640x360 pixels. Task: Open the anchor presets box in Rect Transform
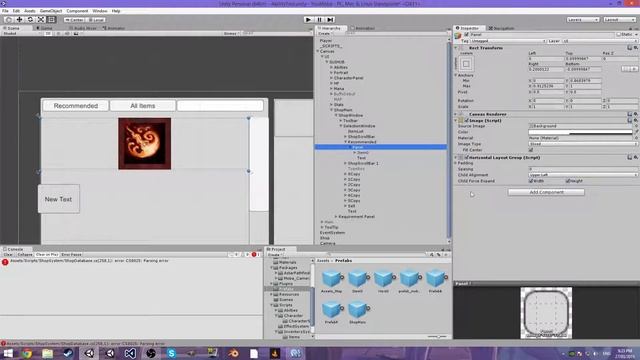(x=466, y=64)
